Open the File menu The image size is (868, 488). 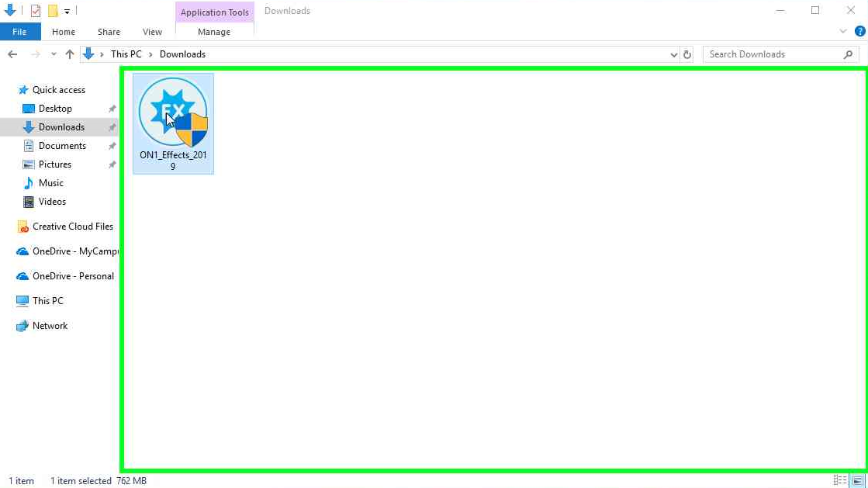(x=19, y=32)
